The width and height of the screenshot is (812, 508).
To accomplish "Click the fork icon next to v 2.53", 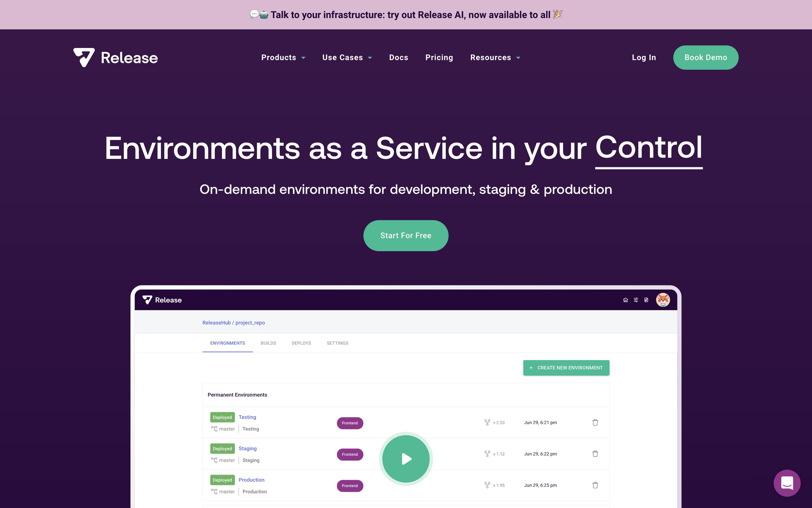I will [487, 422].
